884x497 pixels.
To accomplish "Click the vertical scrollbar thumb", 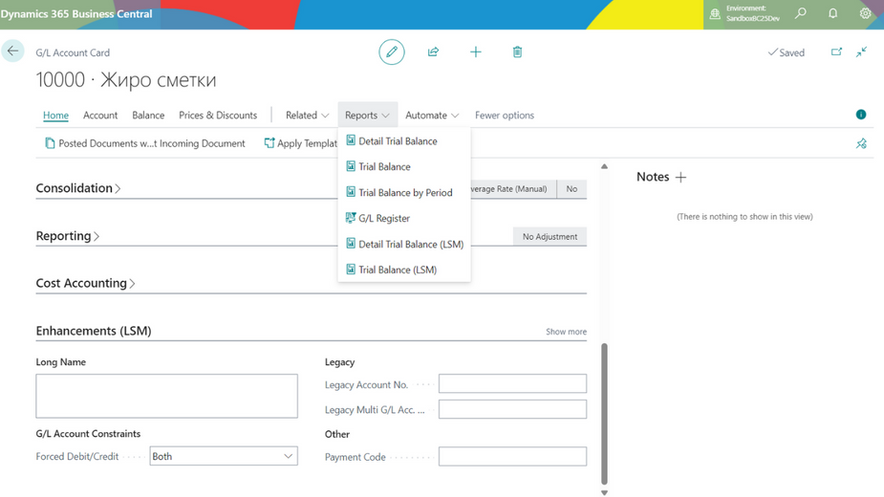I will pos(604,414).
